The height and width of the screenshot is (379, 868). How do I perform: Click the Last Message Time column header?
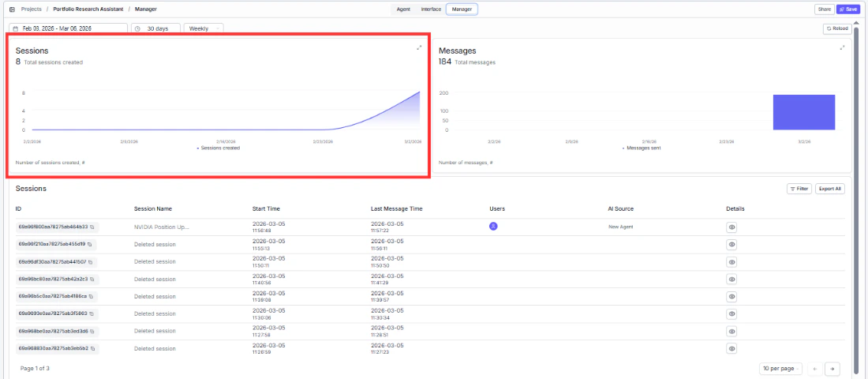pos(396,209)
